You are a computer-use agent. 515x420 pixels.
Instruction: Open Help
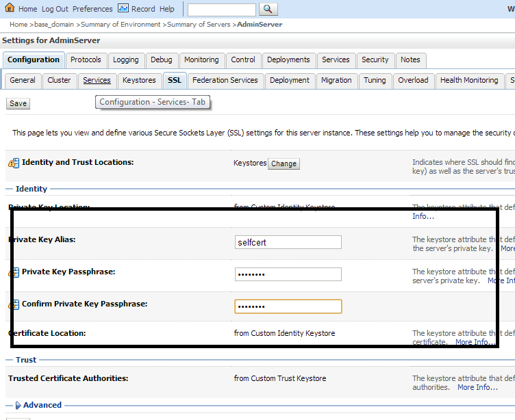tap(167, 9)
